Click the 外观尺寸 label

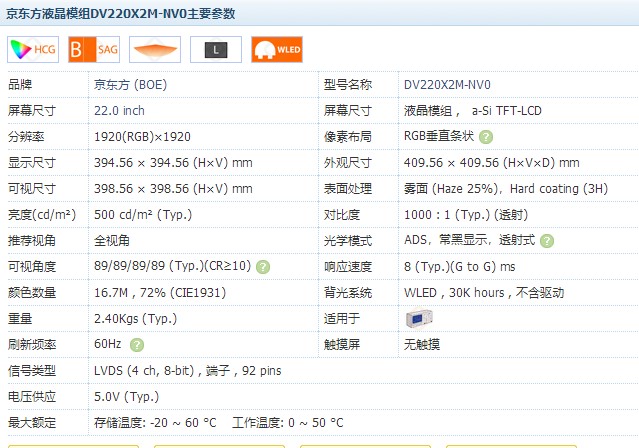click(348, 163)
